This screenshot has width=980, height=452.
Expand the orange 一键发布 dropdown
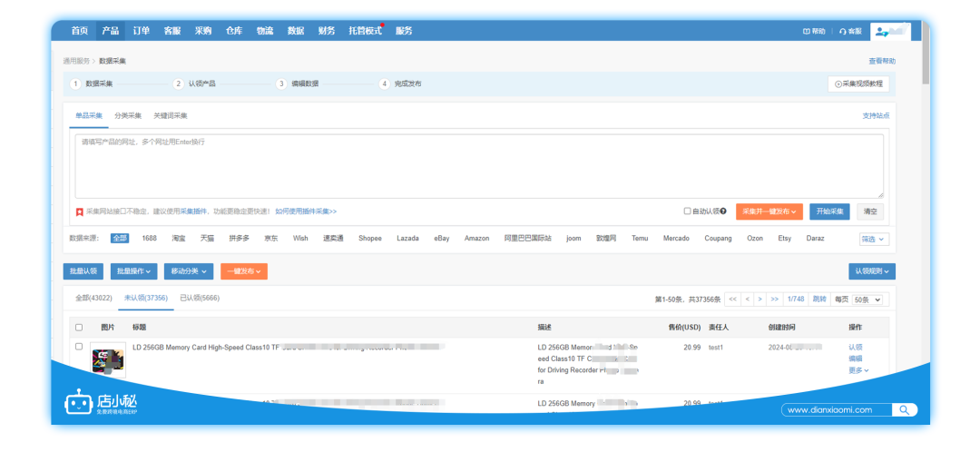click(x=244, y=271)
